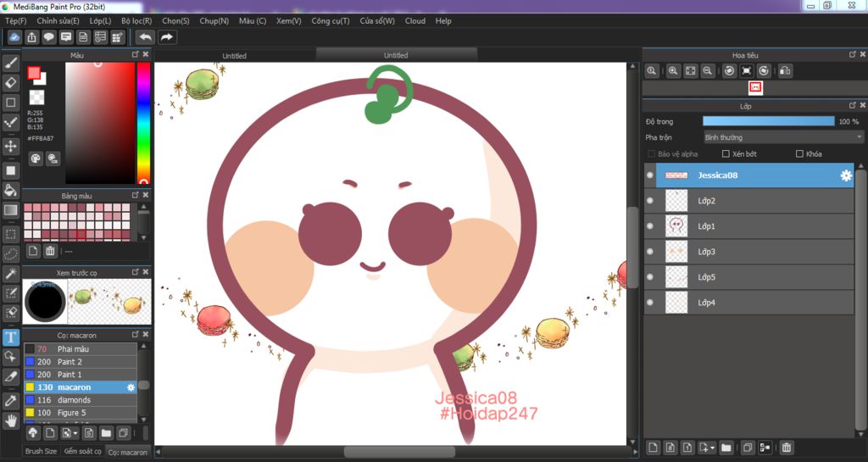Download cloud brush icon in brush panel
Image resolution: width=868 pixels, height=462 pixels.
pos(33,432)
